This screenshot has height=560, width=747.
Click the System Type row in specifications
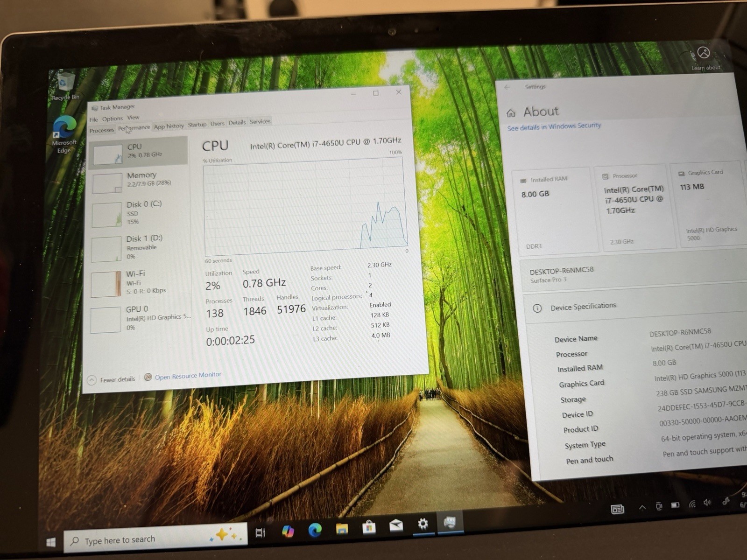click(x=656, y=440)
